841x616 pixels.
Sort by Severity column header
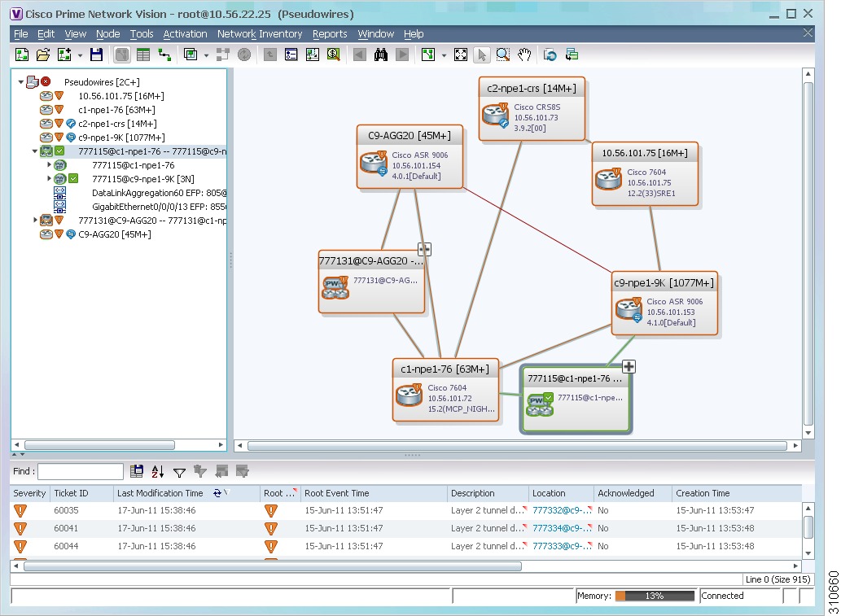29,493
